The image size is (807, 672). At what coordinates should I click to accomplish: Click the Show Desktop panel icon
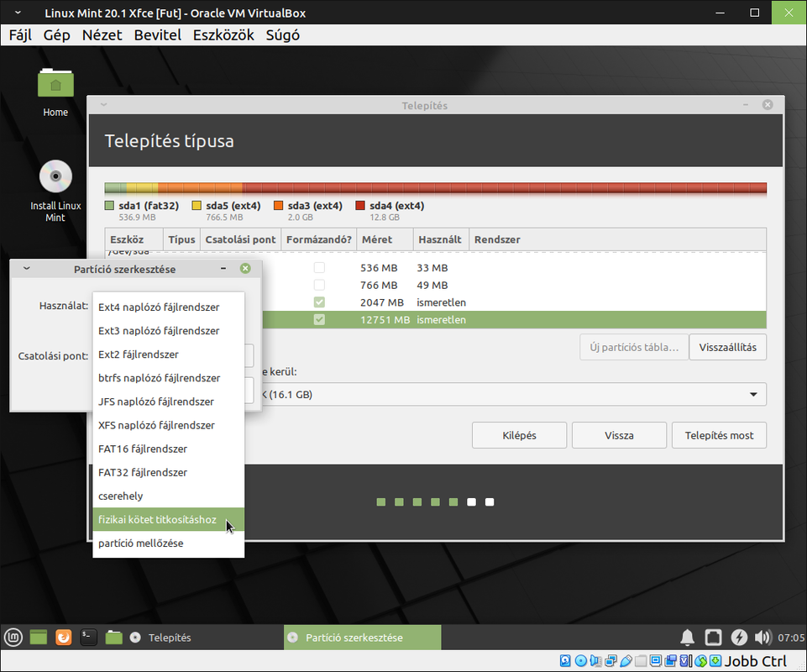[x=39, y=638]
